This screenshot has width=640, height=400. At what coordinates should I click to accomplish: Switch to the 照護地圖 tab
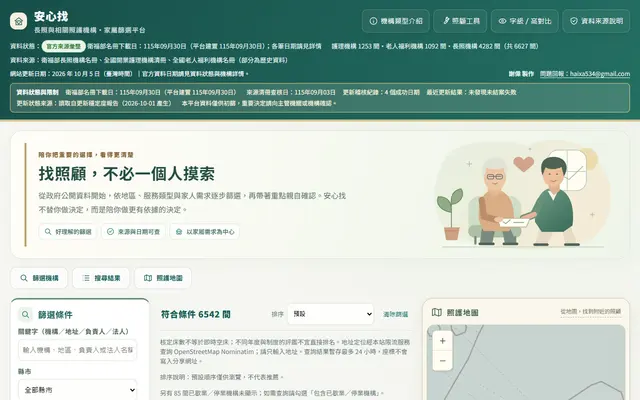(163, 278)
